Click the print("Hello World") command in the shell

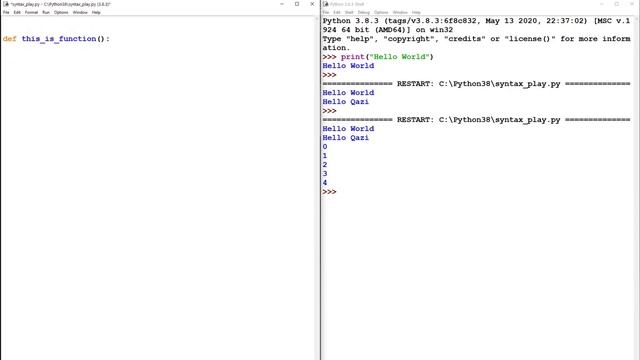387,57
